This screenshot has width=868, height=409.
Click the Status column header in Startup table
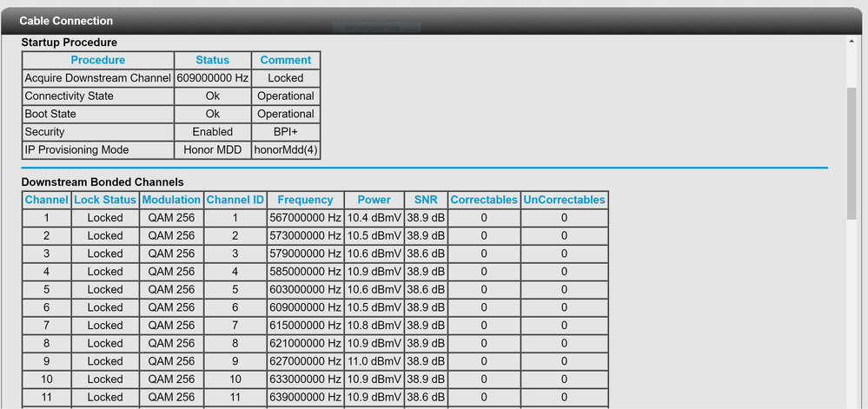[213, 60]
